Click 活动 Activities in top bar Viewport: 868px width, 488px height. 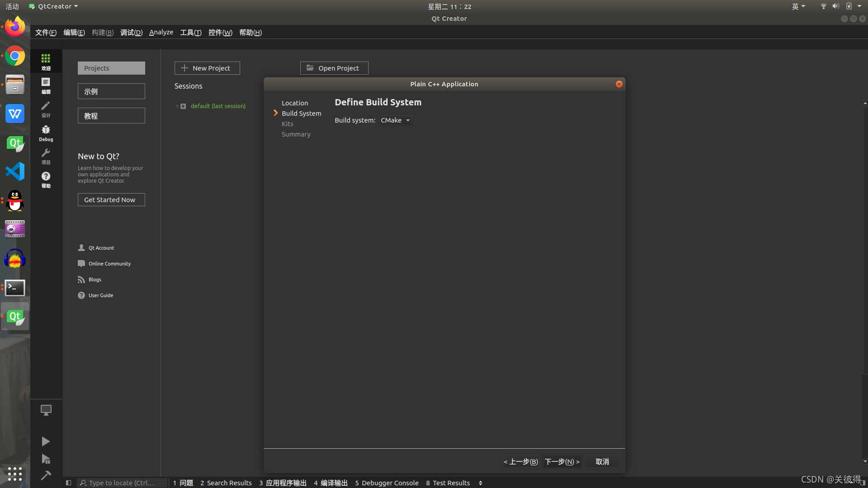coord(12,6)
